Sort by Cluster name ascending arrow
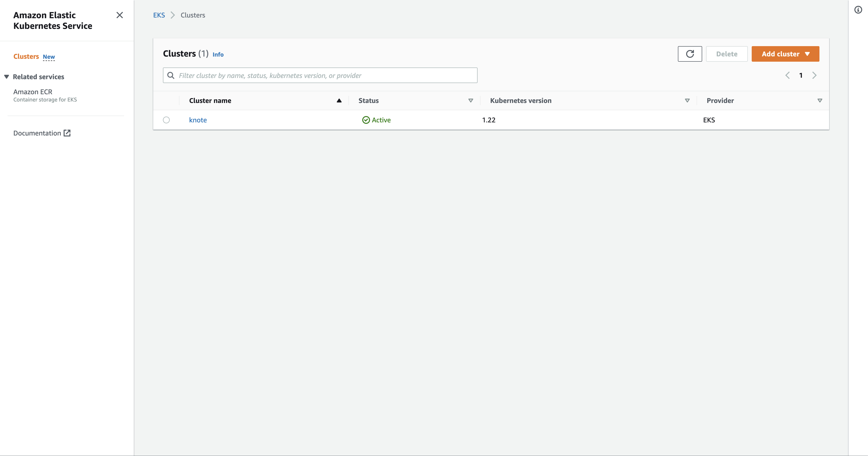The width and height of the screenshot is (868, 456). 339,101
